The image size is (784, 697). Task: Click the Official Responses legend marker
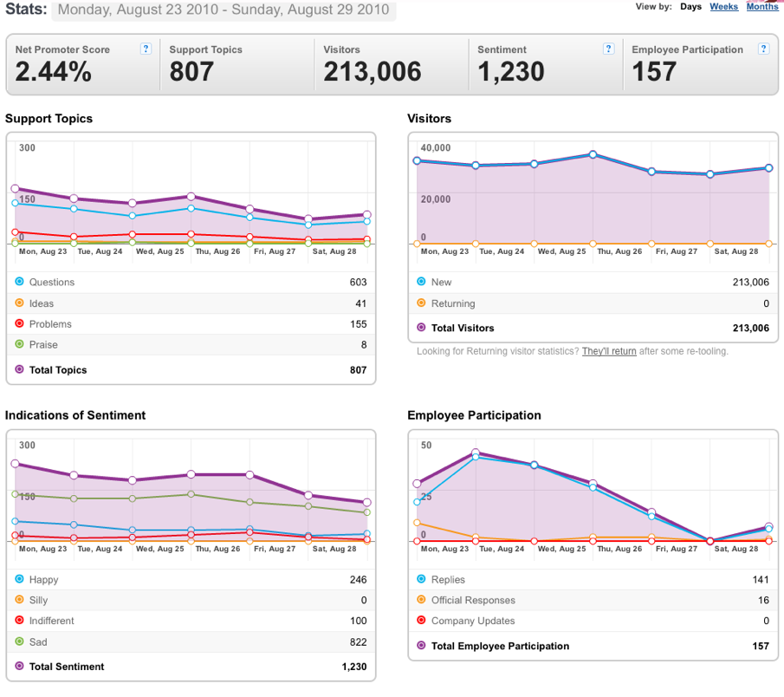422,599
